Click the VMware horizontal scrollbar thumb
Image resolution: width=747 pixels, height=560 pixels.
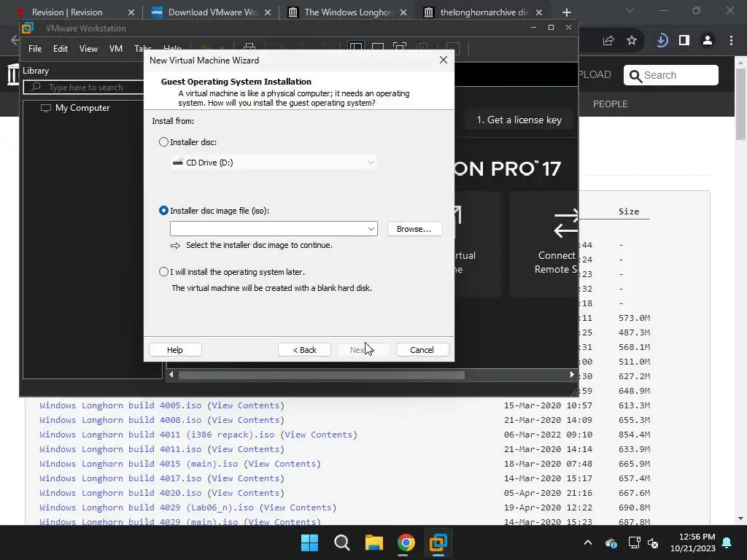[322, 375]
